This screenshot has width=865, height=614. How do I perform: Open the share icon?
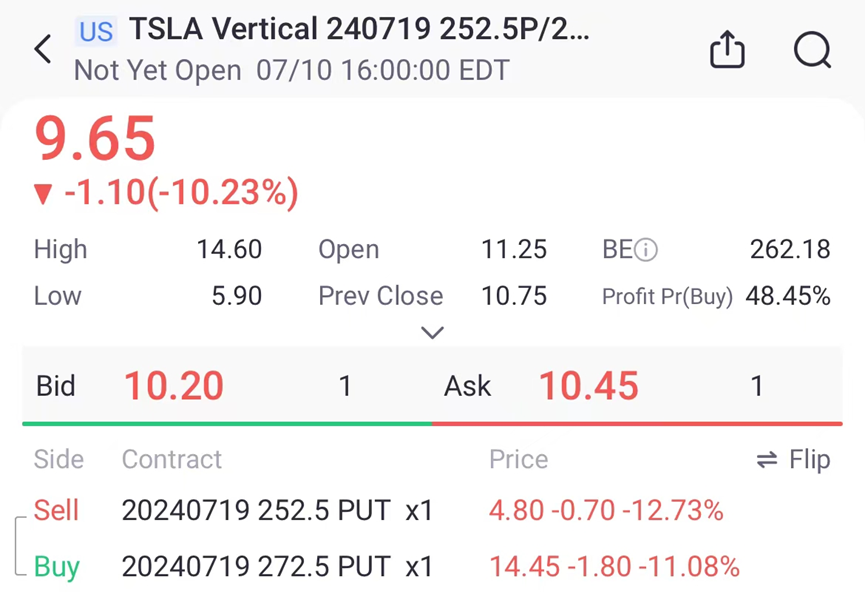click(727, 49)
